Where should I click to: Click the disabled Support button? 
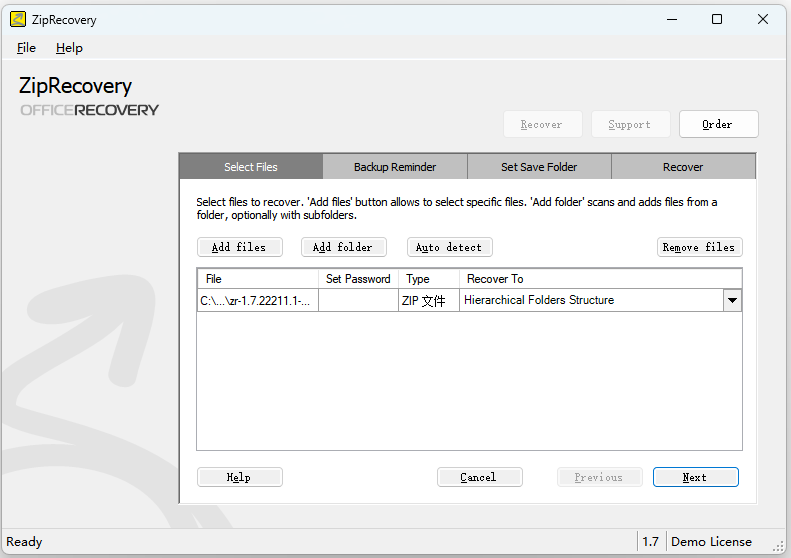[x=631, y=124]
